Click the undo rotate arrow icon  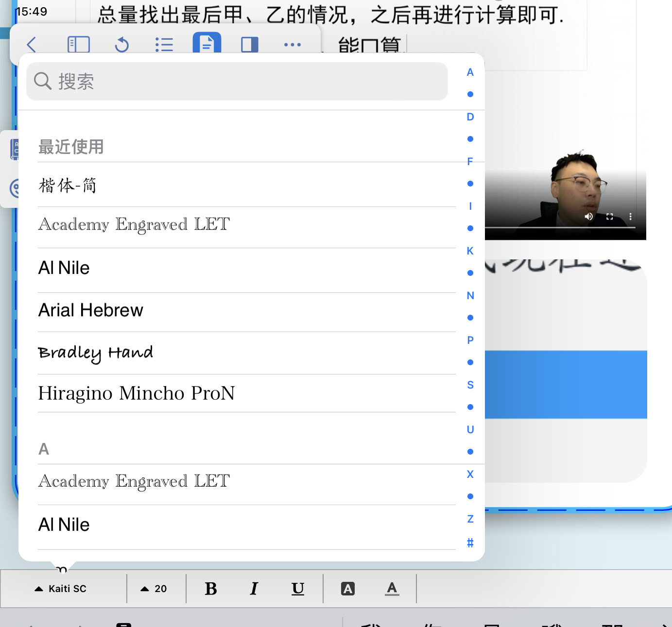pyautogui.click(x=121, y=45)
